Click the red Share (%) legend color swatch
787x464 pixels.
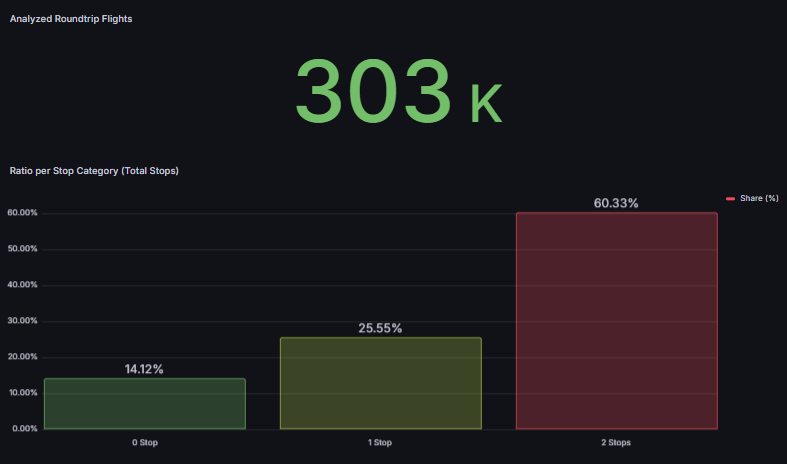click(731, 198)
